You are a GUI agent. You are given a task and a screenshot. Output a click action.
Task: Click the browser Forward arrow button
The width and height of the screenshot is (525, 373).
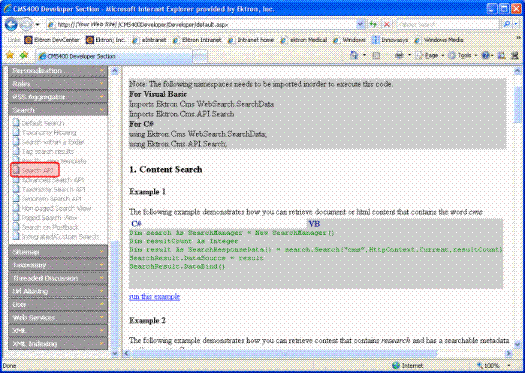click(x=26, y=24)
